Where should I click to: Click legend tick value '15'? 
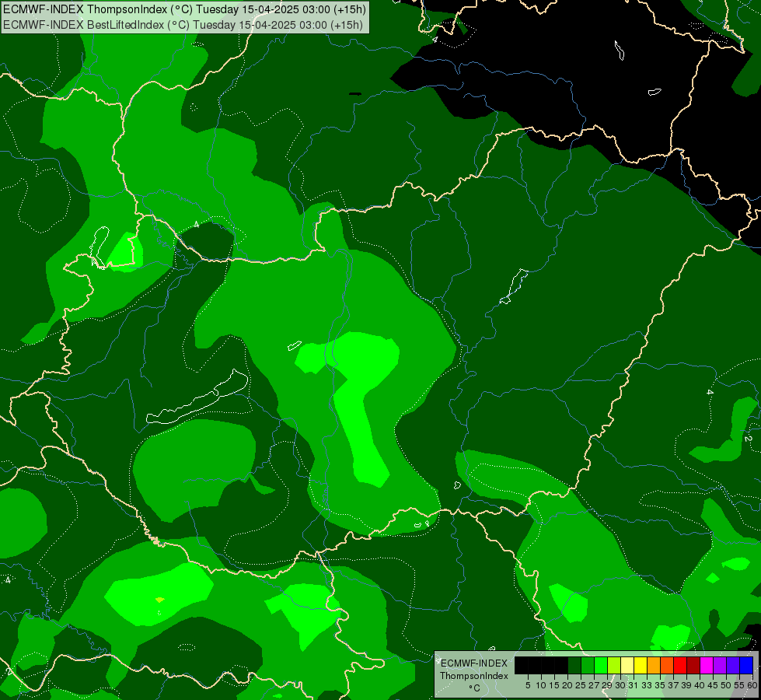(x=554, y=685)
